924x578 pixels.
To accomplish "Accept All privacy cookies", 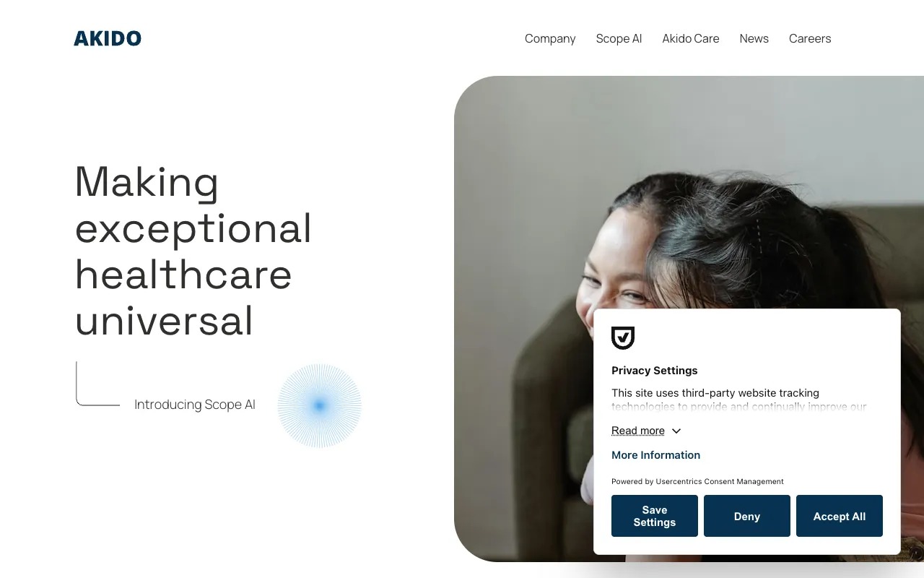I will click(x=840, y=516).
